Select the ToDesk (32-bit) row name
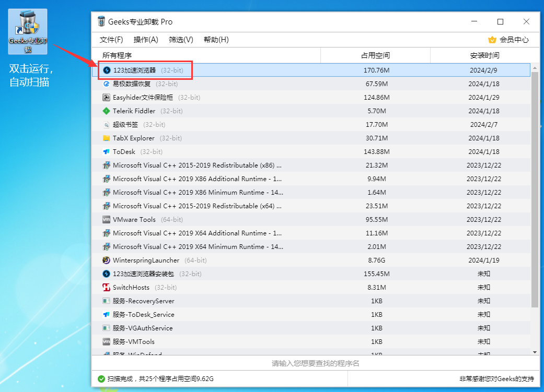Image resolution: width=544 pixels, height=392 pixels. (137, 151)
